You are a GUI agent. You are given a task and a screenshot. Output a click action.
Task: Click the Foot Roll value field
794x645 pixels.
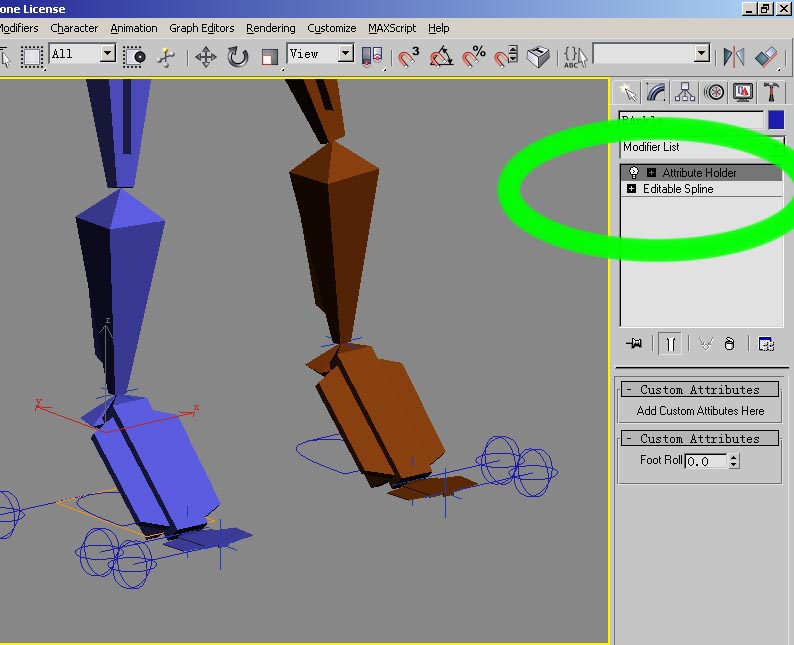pos(706,461)
